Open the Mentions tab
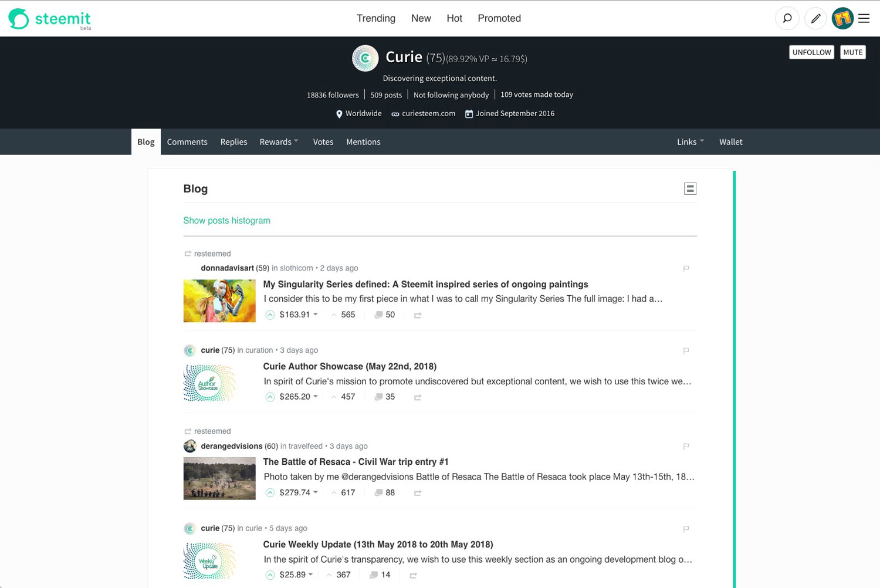This screenshot has width=880, height=588. click(x=363, y=142)
